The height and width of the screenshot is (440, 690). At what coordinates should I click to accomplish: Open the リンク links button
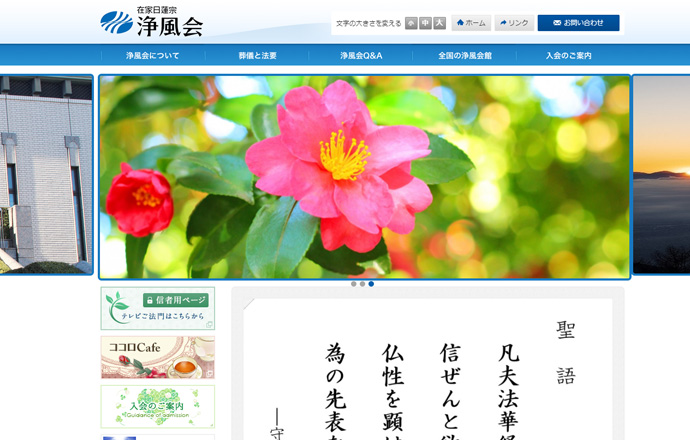point(514,23)
